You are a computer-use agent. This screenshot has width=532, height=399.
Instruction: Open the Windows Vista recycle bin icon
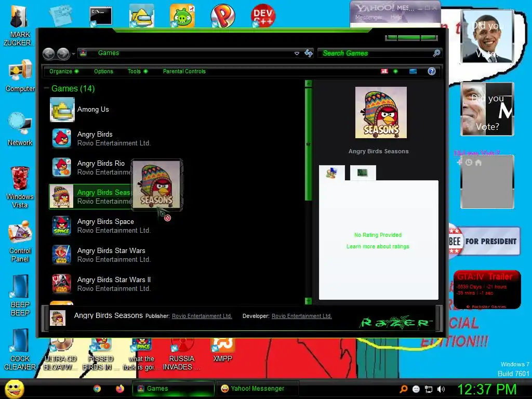click(20, 187)
